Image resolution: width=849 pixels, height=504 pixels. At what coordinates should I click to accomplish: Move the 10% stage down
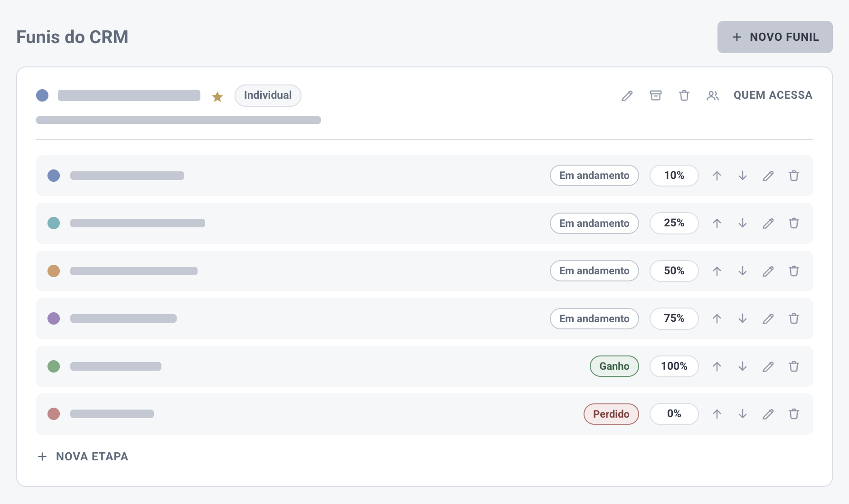[x=743, y=176]
